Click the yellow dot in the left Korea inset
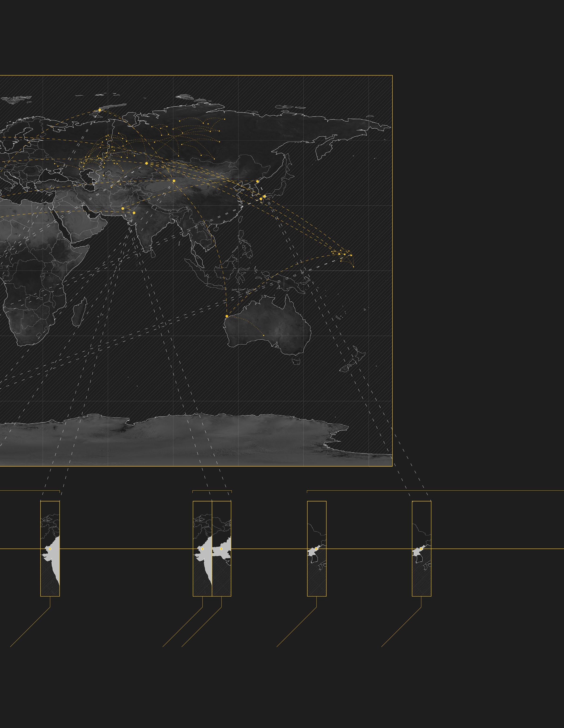The height and width of the screenshot is (728, 564). 316,549
